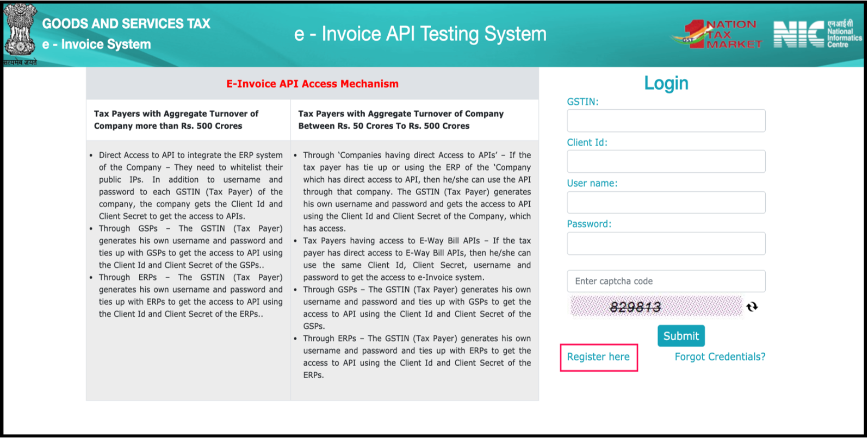868x438 pixels.
Task: Click the NIC National Informatics Centre logo
Action: pyautogui.click(x=818, y=34)
